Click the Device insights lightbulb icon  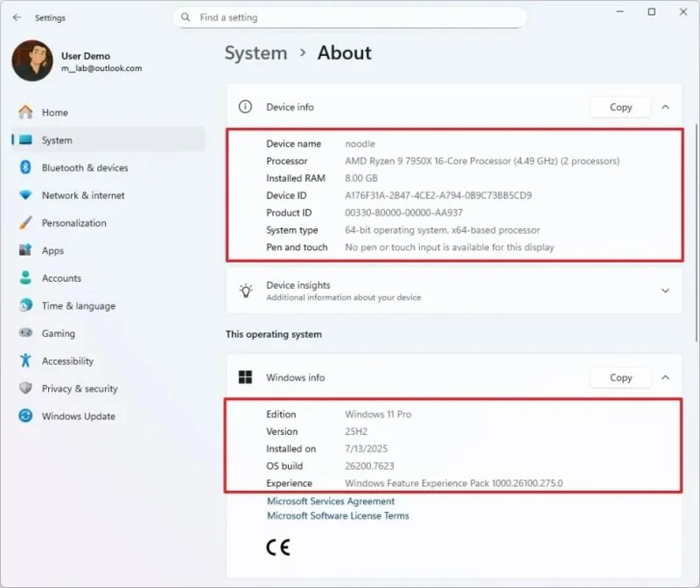tap(246, 290)
